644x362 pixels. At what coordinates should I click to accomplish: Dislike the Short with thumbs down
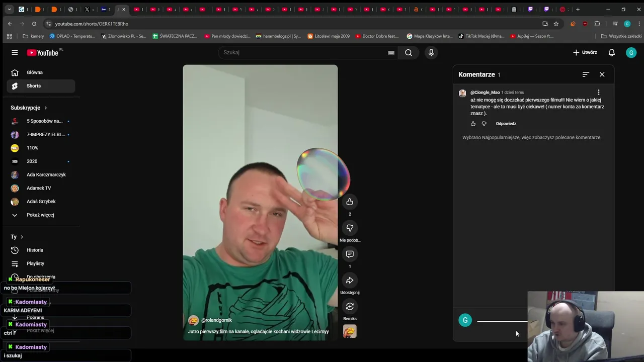tap(350, 228)
